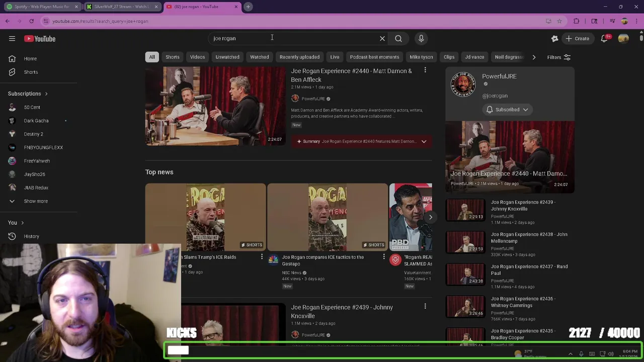The height and width of the screenshot is (362, 644).
Task: Select the Podcast best moments chip
Action: pos(374,57)
